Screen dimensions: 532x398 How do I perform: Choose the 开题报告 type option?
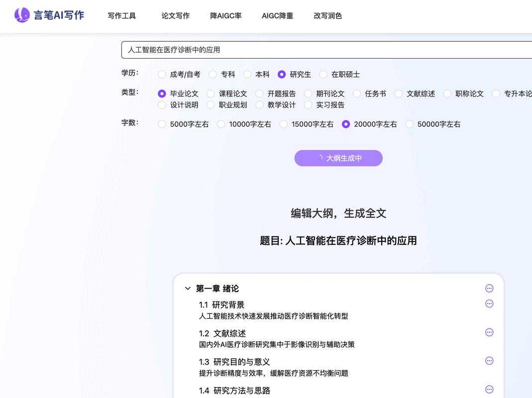pos(259,94)
